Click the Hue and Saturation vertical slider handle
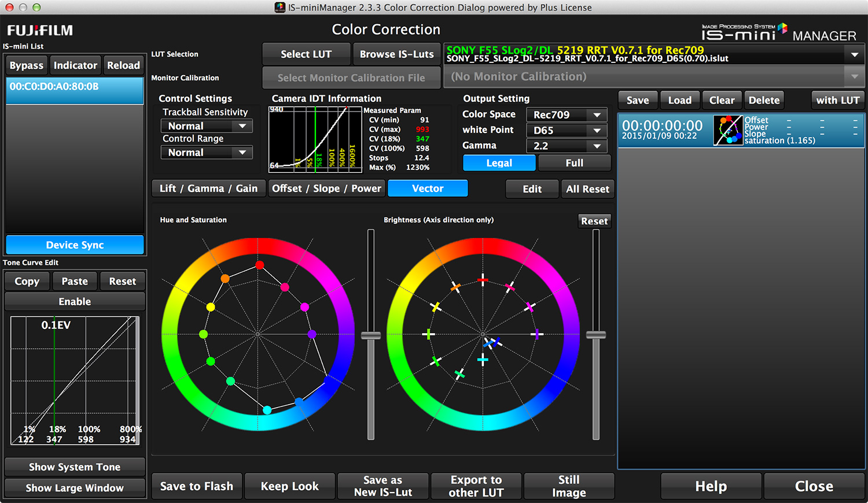The width and height of the screenshot is (868, 503). point(371,335)
